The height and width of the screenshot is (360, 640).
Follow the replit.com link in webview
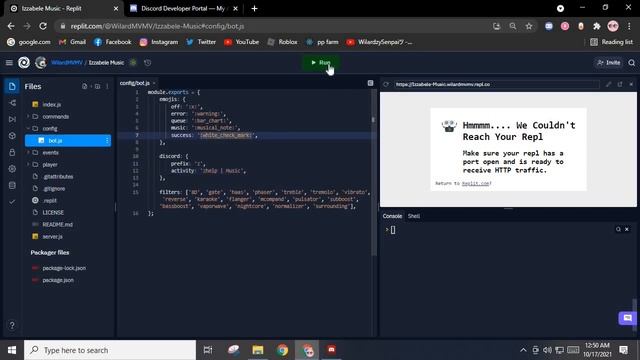click(476, 183)
